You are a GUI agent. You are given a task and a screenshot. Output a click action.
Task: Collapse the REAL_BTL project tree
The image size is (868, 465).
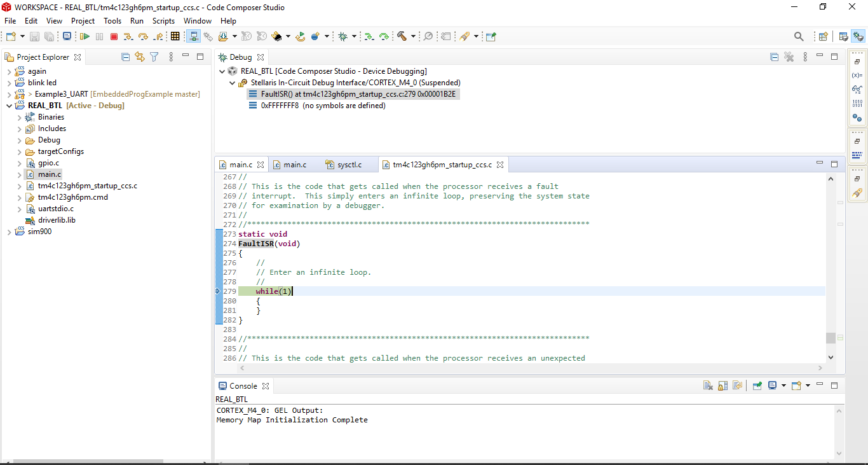click(9, 106)
